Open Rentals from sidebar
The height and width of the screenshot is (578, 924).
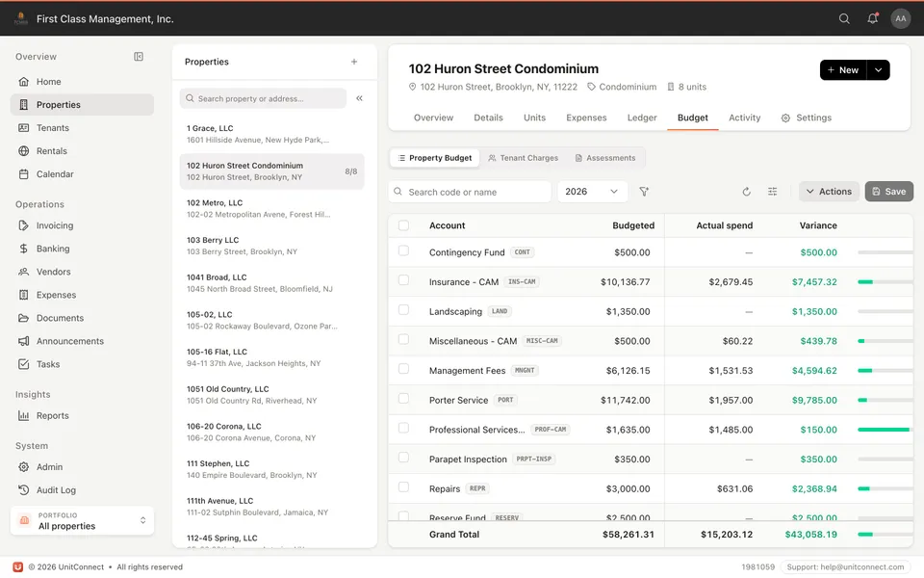click(x=82, y=151)
